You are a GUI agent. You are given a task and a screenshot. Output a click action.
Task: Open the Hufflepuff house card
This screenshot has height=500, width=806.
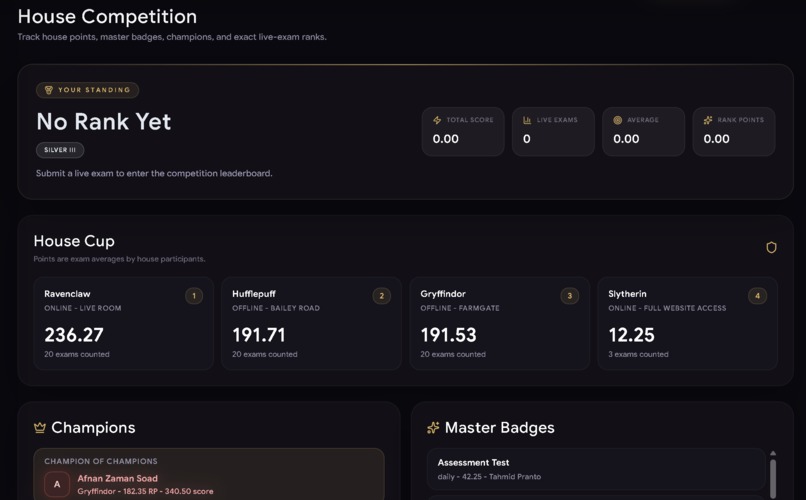(311, 323)
